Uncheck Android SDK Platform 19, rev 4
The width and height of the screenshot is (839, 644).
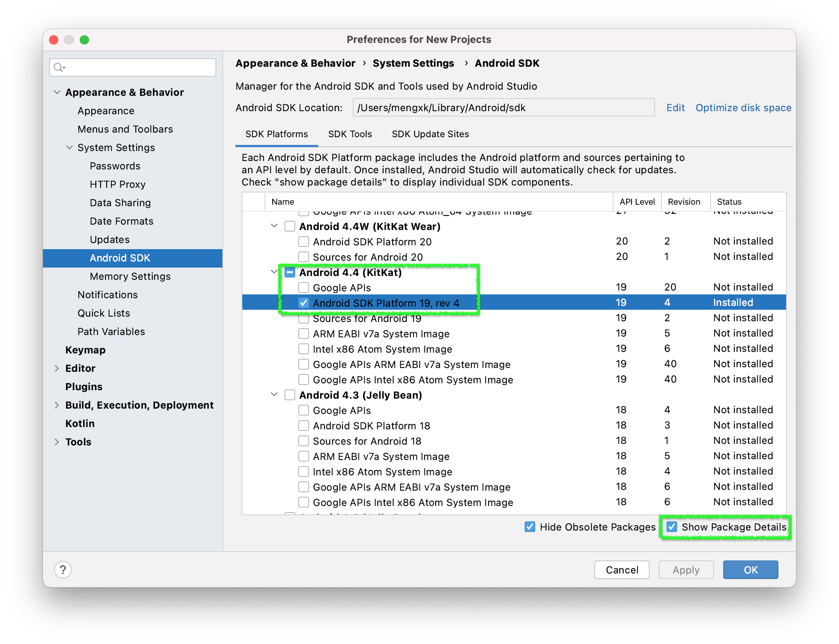pos(304,303)
